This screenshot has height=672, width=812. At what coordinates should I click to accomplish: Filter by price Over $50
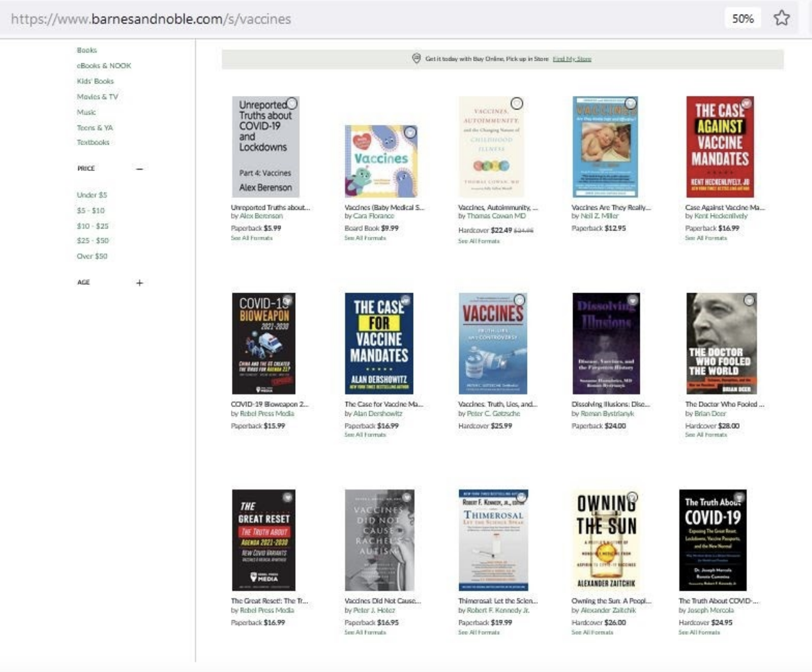click(x=92, y=256)
